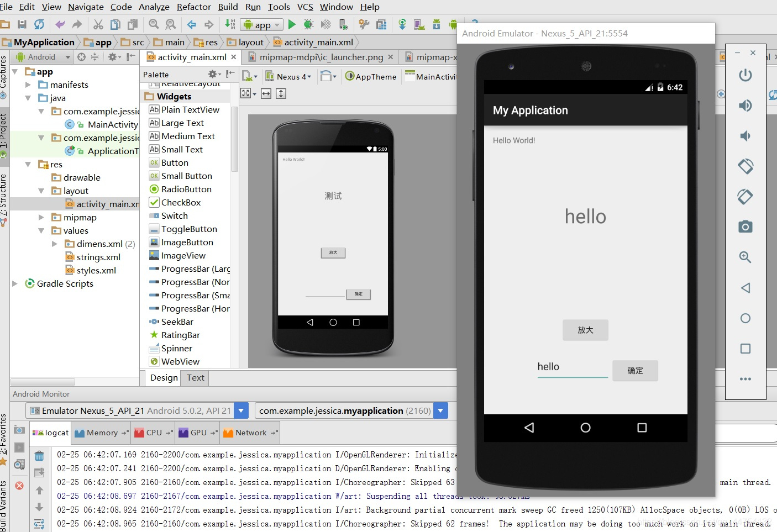777x532 pixels.
Task: Switch to the Design tab
Action: point(164,378)
